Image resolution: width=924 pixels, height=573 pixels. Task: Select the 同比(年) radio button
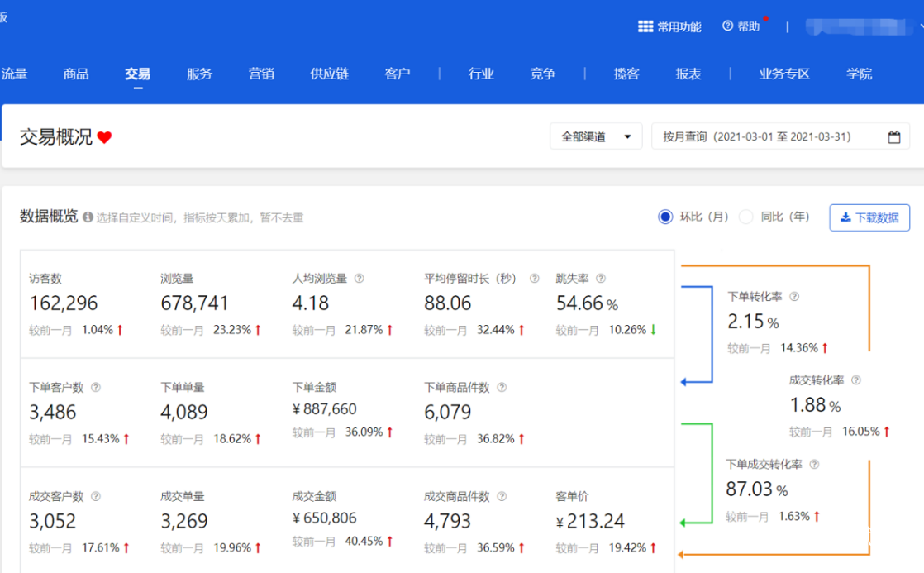click(x=746, y=217)
